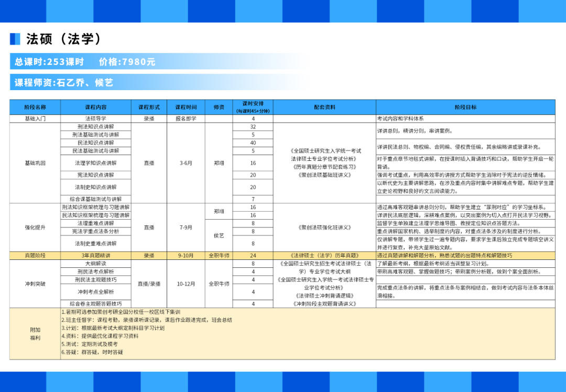566x392 pixels.
Task: Select the 民法知识点讲解 course row
Action: coord(96,143)
